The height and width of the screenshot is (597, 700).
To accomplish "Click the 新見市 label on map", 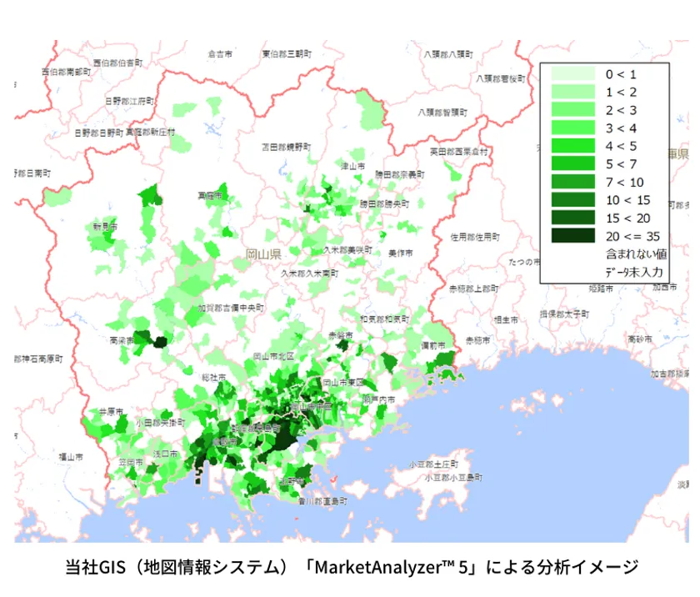I will (105, 227).
